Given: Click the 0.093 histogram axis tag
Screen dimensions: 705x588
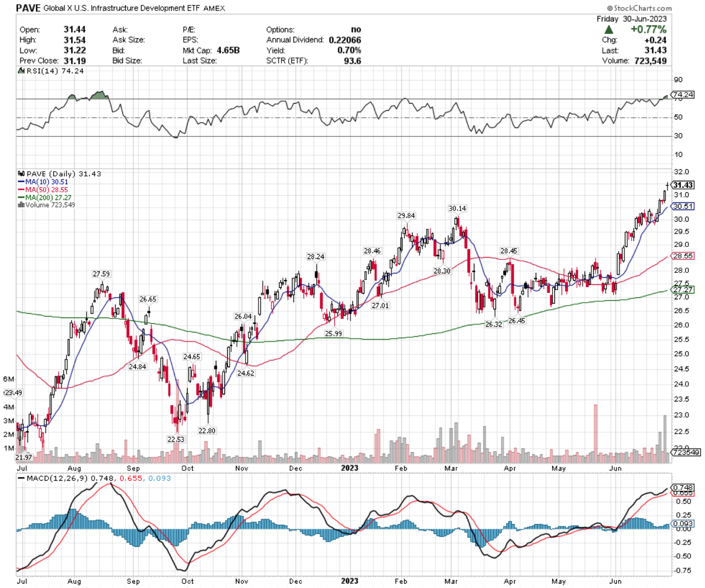Looking at the screenshot, I should click(x=683, y=524).
